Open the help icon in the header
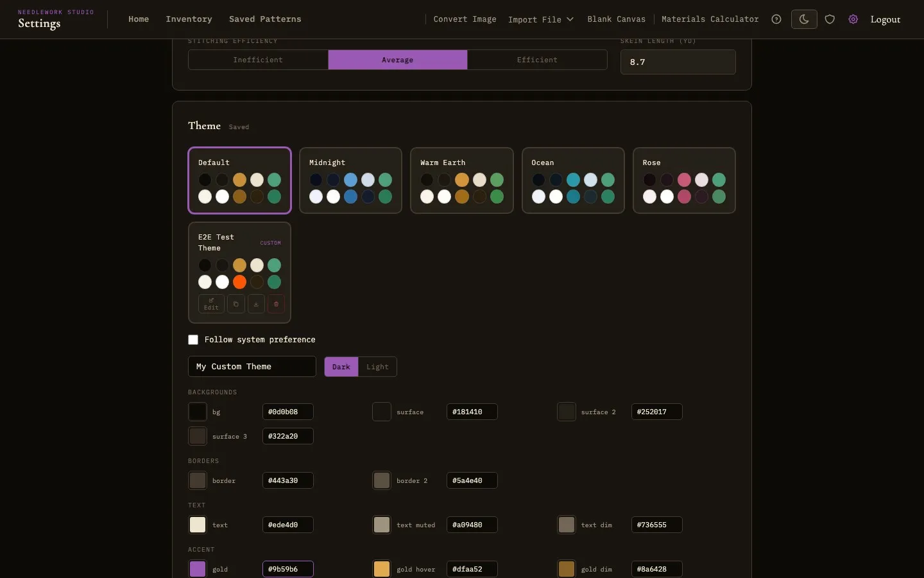This screenshot has height=578, width=924. (x=776, y=19)
